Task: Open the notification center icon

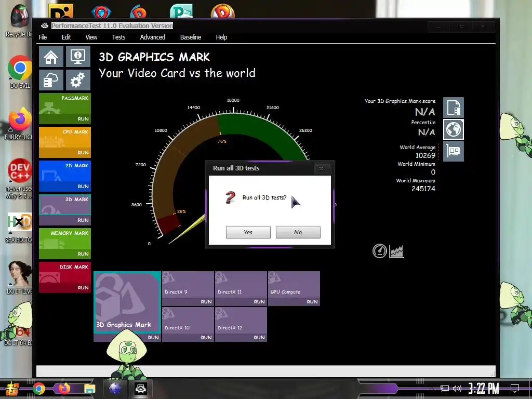Action: pyautogui.click(x=515, y=389)
